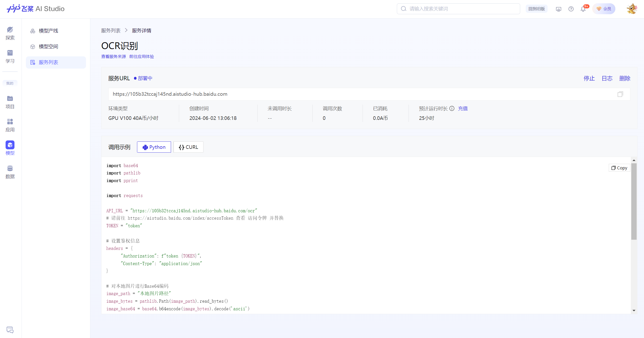Click the info icon beside 预计运行时长
Screen dimensions: 644x338
tap(452, 108)
